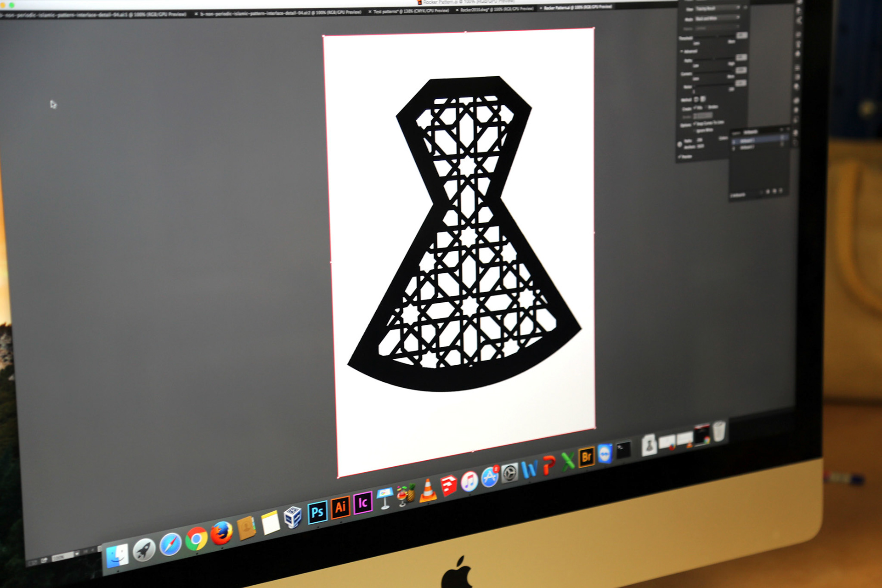Open Google Chrome from the dock
882x588 pixels.
[x=196, y=539]
